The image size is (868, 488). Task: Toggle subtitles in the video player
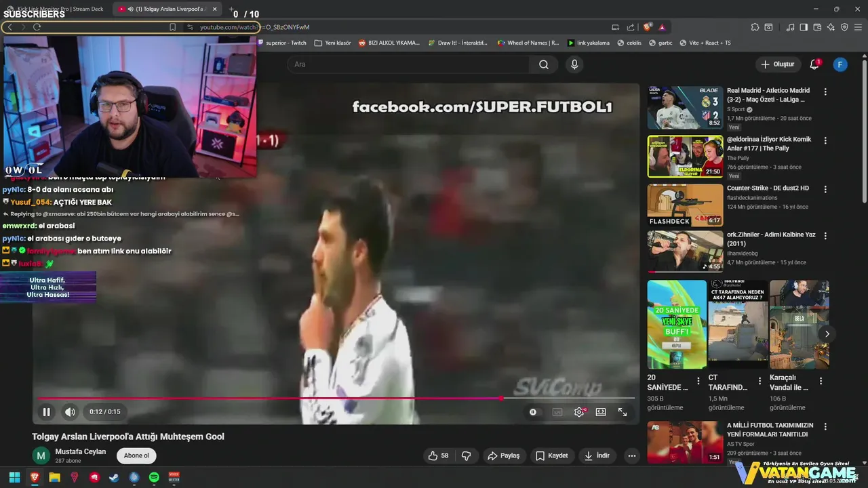557,411
